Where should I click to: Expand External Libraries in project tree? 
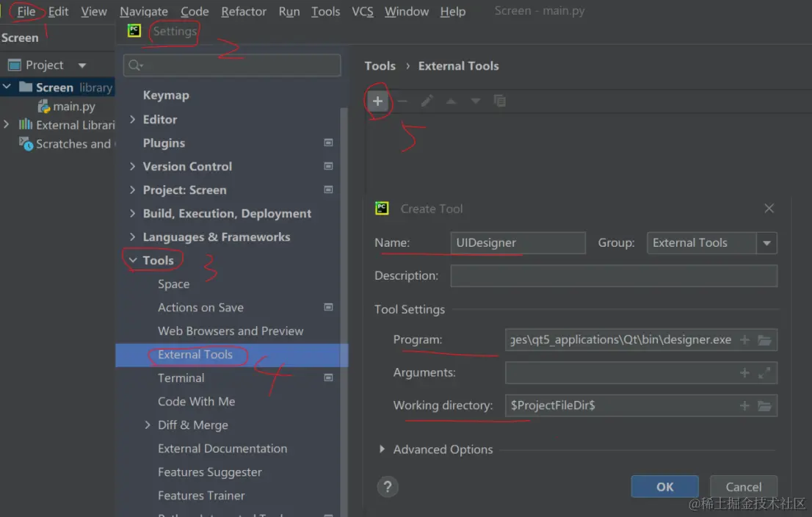point(6,124)
